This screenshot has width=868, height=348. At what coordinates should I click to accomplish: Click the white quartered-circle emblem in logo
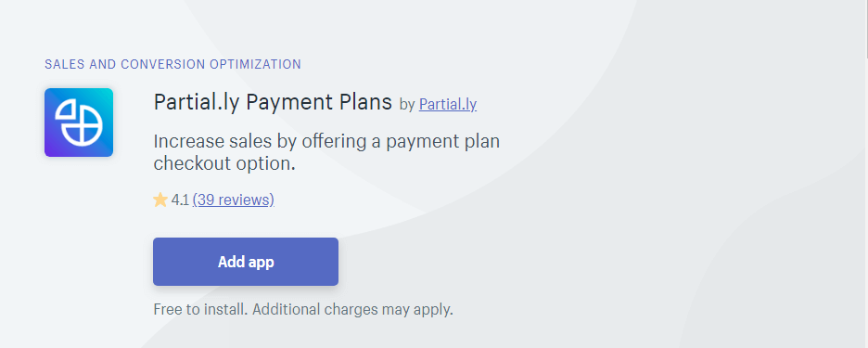[79, 122]
